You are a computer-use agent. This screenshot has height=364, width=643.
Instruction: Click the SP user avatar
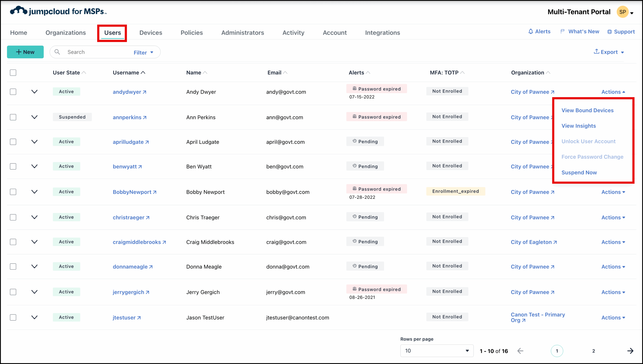622,12
